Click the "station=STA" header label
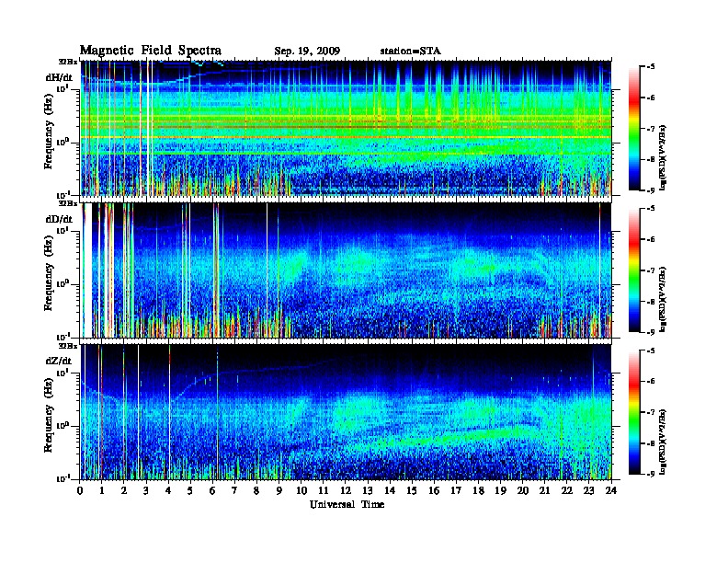Screen dimensions: 728x563 click(410, 52)
